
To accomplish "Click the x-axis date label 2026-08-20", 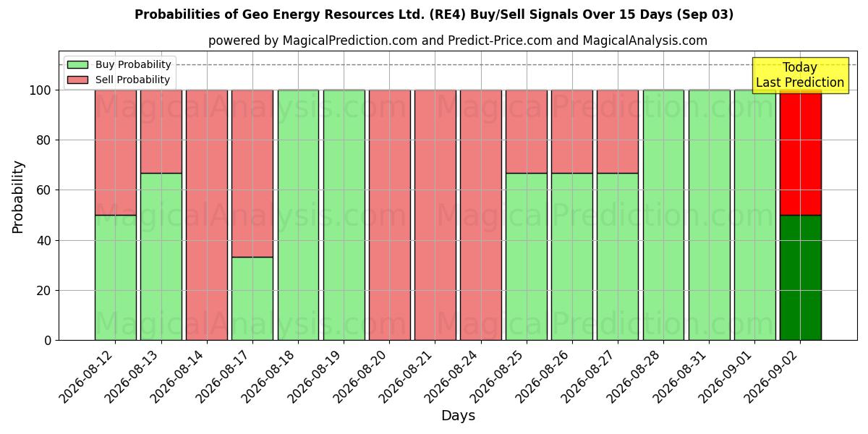I will 362,375.
